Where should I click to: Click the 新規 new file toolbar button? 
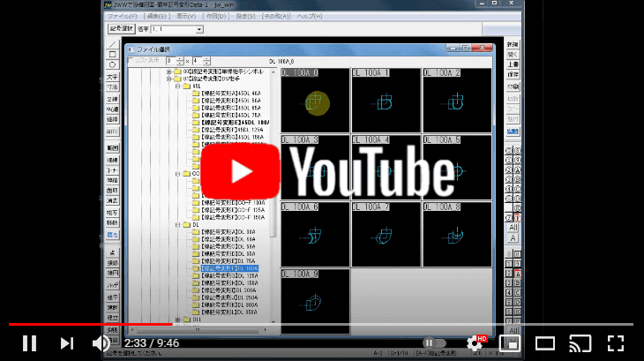pyautogui.click(x=513, y=44)
